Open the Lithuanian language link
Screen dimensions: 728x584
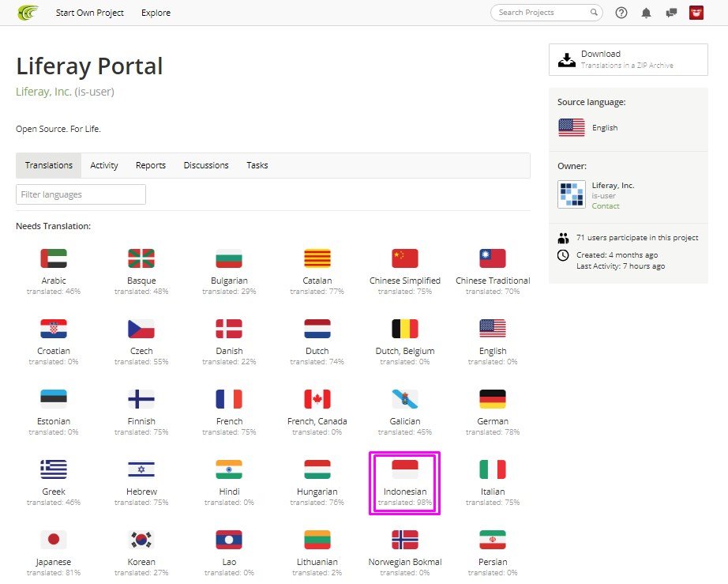pos(317,562)
